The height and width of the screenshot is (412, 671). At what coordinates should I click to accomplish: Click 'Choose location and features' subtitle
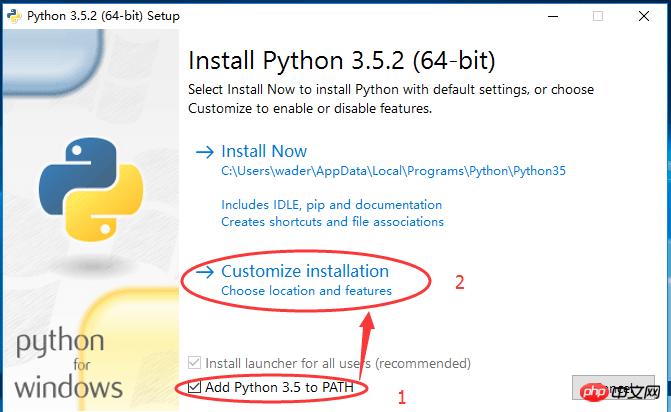306,291
